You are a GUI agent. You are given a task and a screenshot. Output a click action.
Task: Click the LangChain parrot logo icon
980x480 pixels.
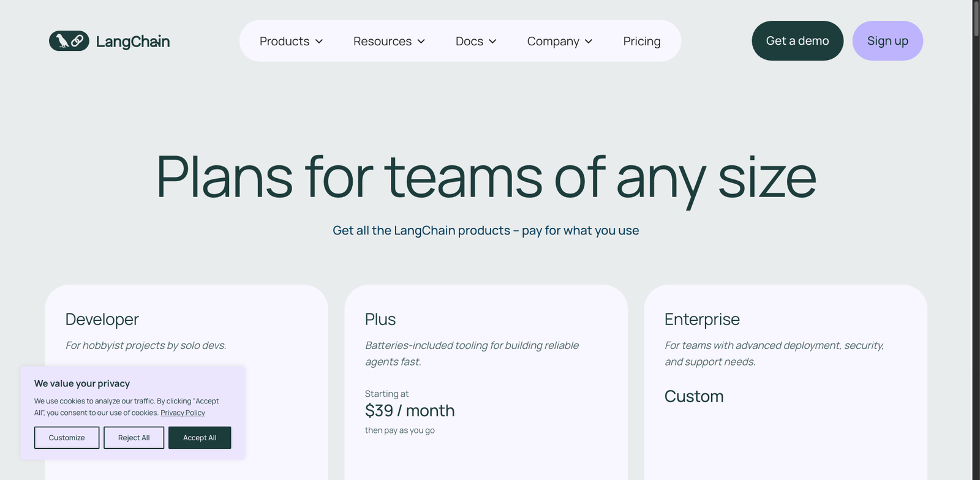tap(69, 41)
